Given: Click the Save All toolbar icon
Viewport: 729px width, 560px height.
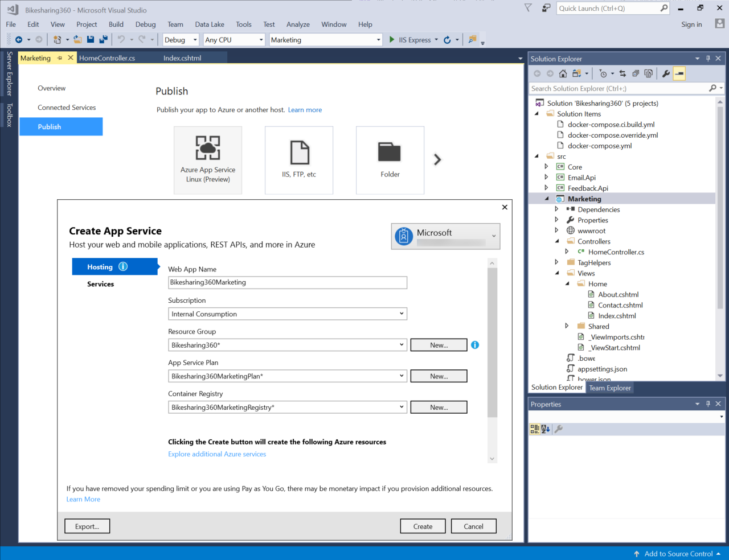Looking at the screenshot, I should 103,39.
